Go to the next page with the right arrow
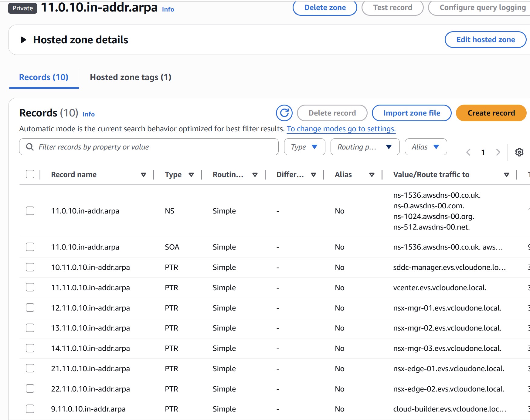 [x=498, y=152]
